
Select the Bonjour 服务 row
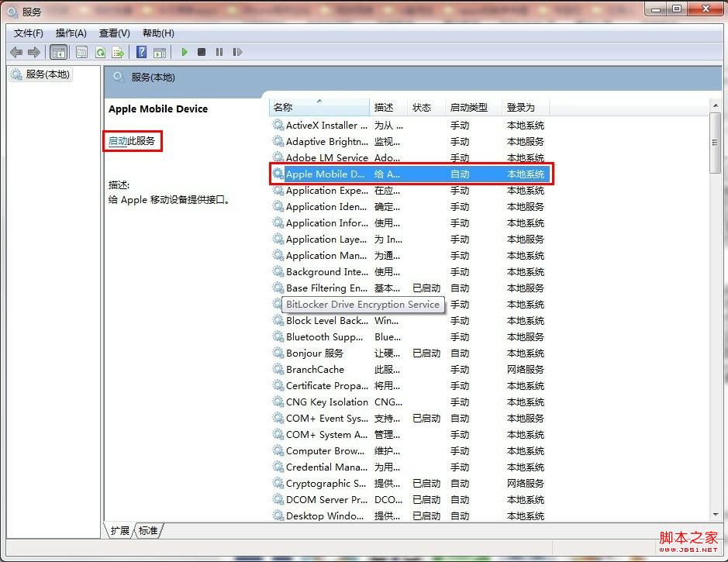click(409, 353)
